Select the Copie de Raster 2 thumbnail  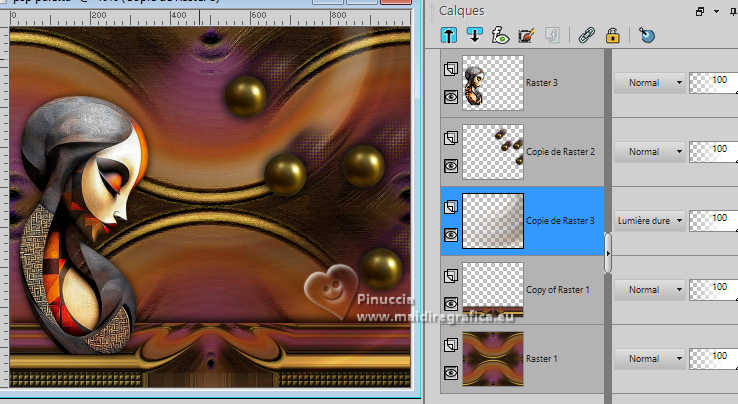point(493,152)
